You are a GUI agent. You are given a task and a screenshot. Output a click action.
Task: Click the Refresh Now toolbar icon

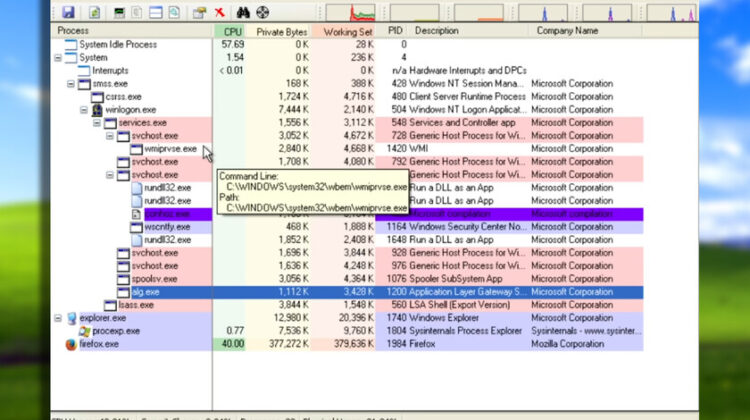point(94,12)
